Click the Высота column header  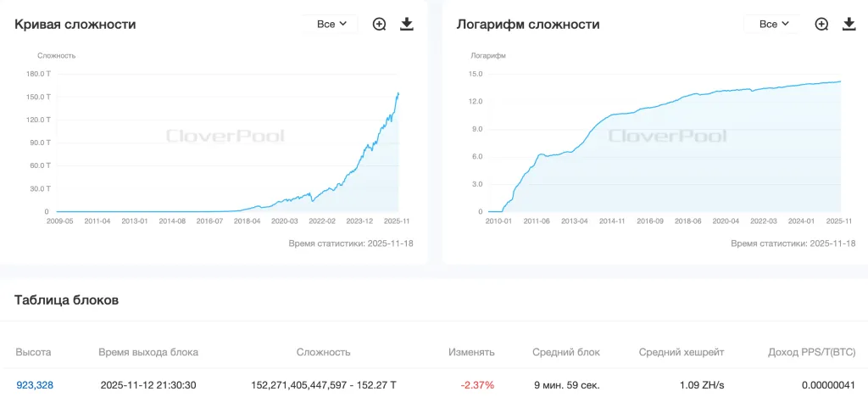(x=34, y=352)
